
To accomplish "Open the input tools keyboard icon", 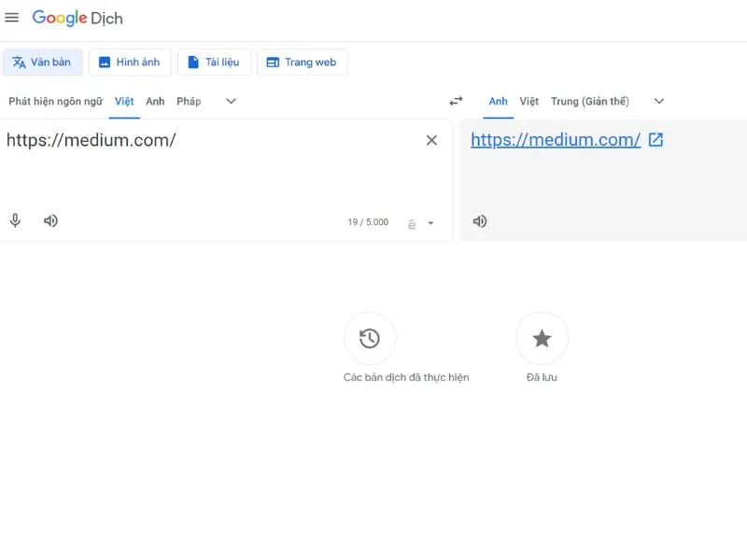I will [412, 223].
